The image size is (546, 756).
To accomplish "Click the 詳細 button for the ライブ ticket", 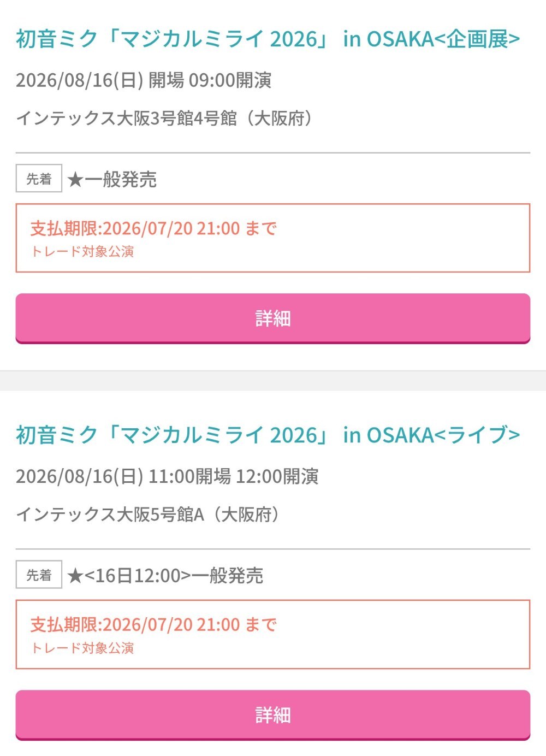I will [273, 715].
